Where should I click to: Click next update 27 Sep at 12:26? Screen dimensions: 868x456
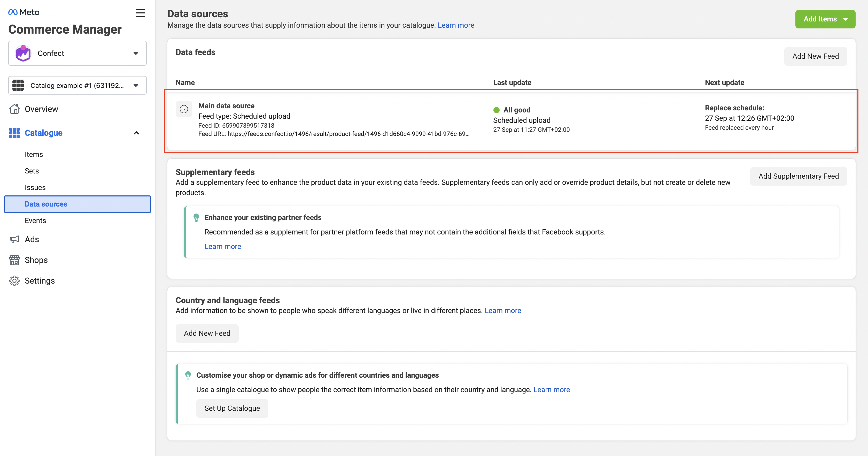(749, 118)
